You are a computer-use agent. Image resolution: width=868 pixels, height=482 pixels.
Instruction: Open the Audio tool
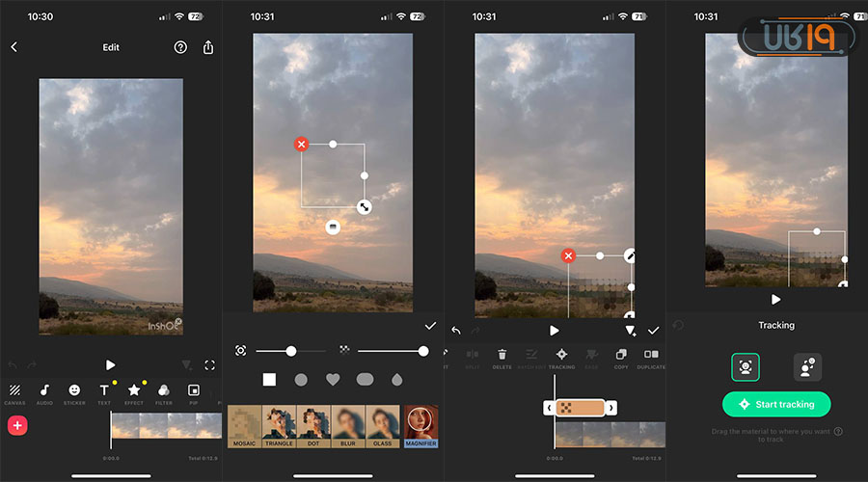pos(44,391)
